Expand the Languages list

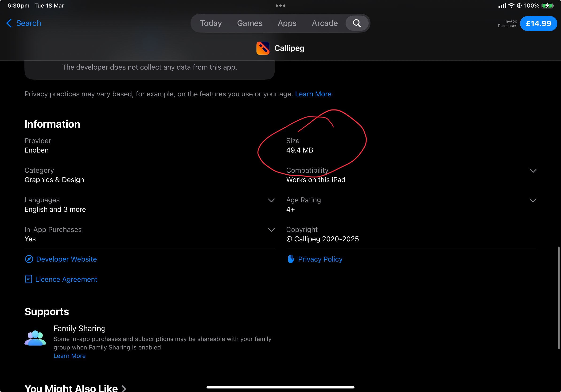[x=271, y=200]
